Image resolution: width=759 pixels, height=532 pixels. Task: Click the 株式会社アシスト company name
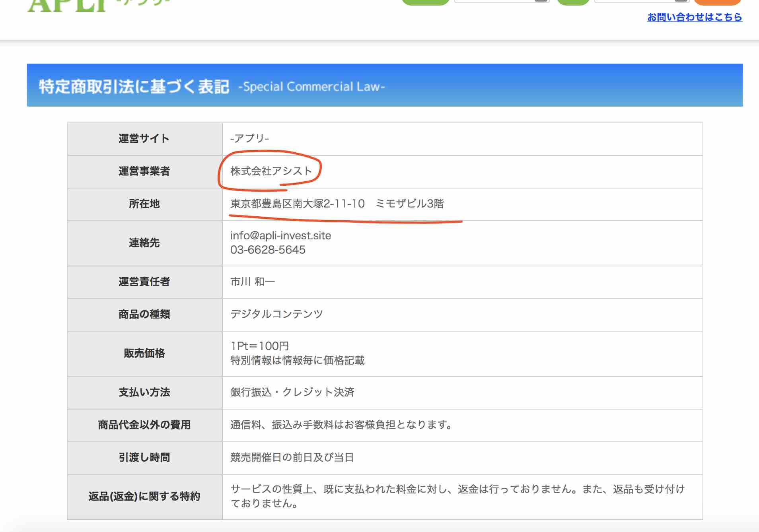click(x=271, y=171)
